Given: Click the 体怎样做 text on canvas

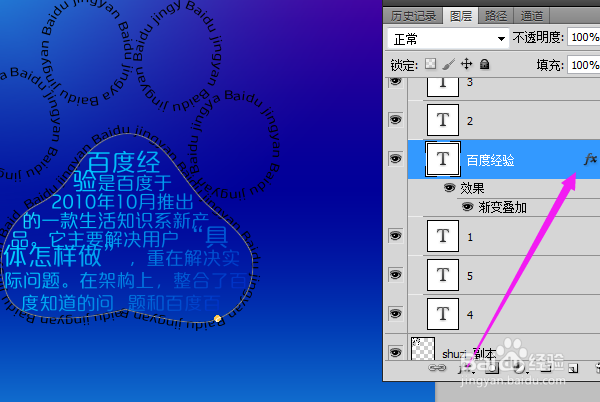Looking at the screenshot, I should tap(53, 255).
